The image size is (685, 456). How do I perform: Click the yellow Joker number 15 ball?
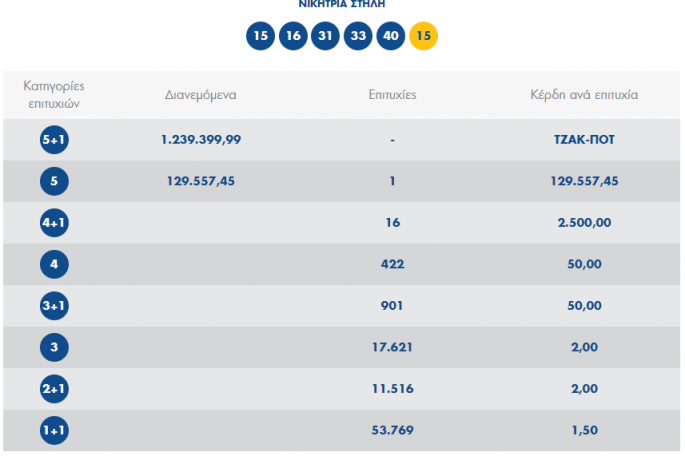423,36
